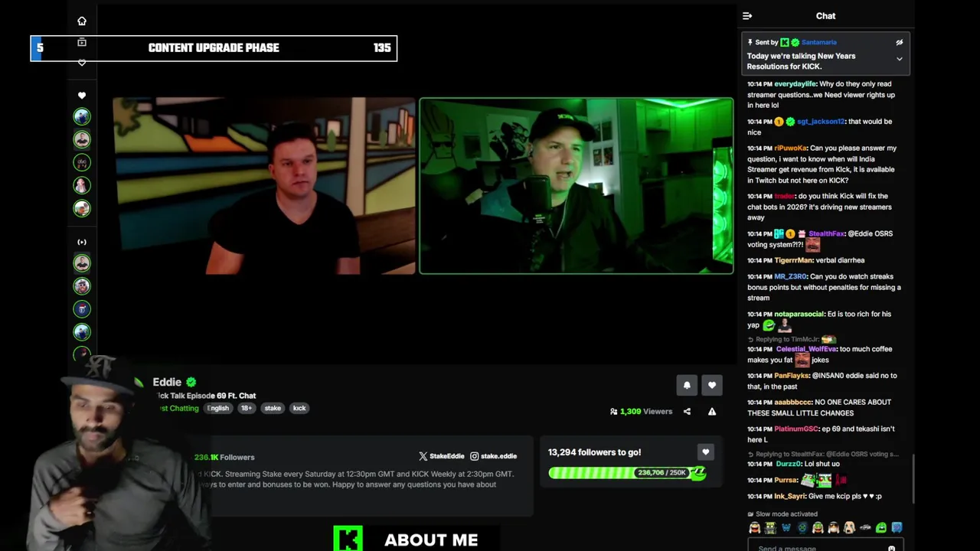The height and width of the screenshot is (551, 980).
Task: Toggle following Eddie via heart beside the bell
Action: (712, 386)
